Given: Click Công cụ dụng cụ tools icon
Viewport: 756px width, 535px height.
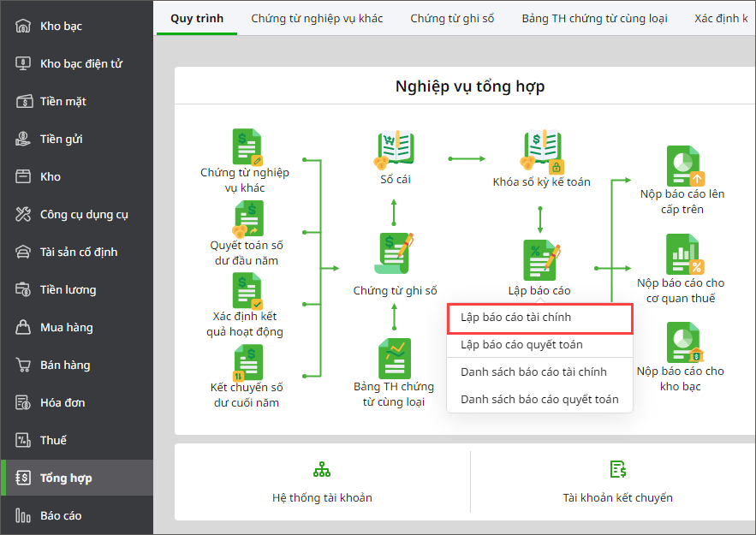Looking at the screenshot, I should point(22,214).
